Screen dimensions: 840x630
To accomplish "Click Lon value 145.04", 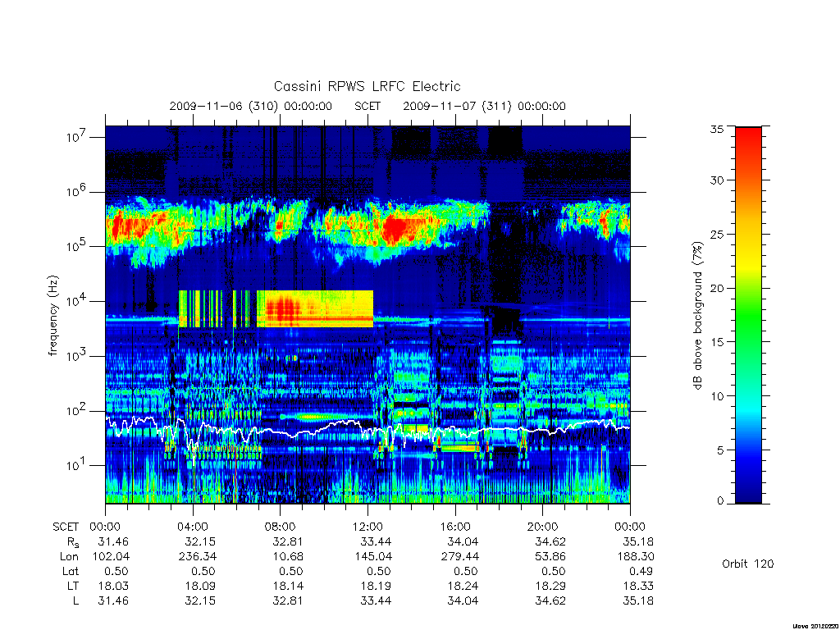I will (x=373, y=557).
